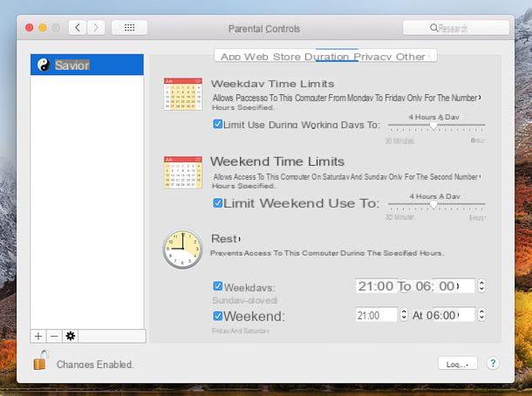Click stepper beside Weekend 06:00 end time
This screenshot has height=396, width=532.
481,315
